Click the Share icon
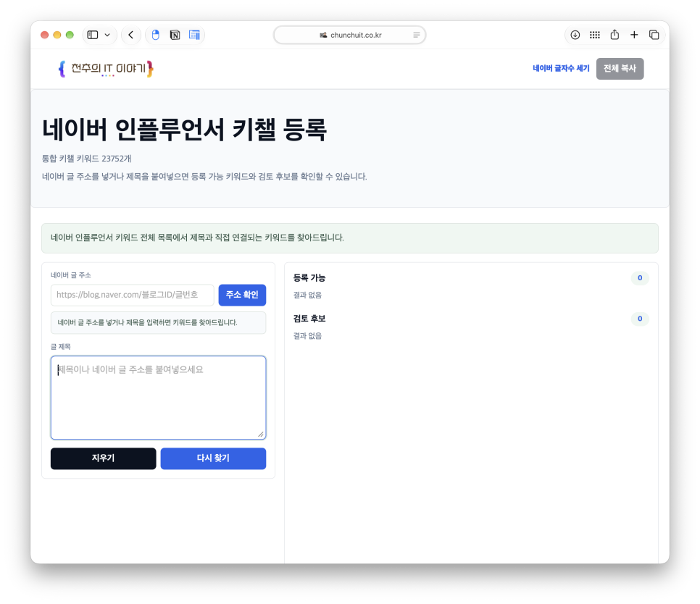This screenshot has height=604, width=700. 614,34
